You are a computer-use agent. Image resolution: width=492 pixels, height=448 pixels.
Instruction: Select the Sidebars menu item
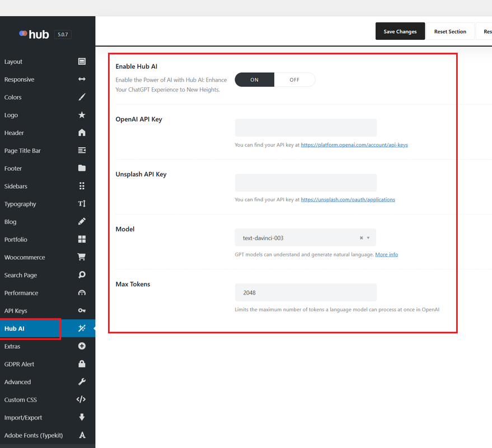coord(48,186)
